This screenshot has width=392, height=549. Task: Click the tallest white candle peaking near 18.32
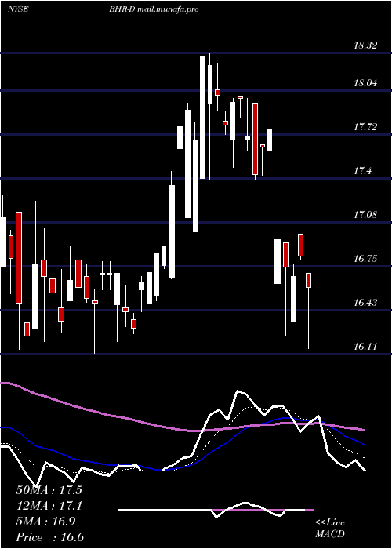click(202, 117)
